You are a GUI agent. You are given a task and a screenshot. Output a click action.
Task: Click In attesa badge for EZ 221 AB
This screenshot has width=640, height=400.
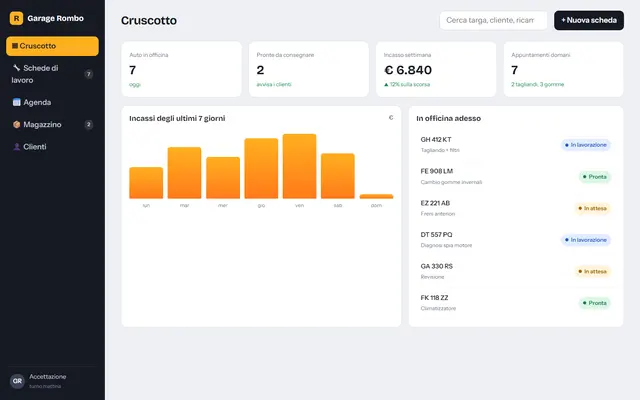[x=592, y=208]
